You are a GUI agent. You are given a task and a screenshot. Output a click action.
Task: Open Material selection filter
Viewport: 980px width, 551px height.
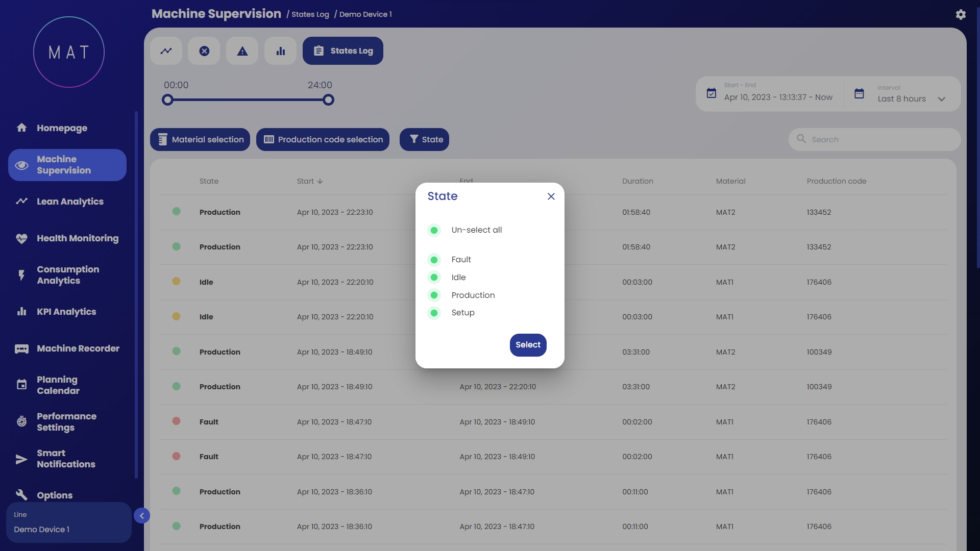tap(200, 139)
